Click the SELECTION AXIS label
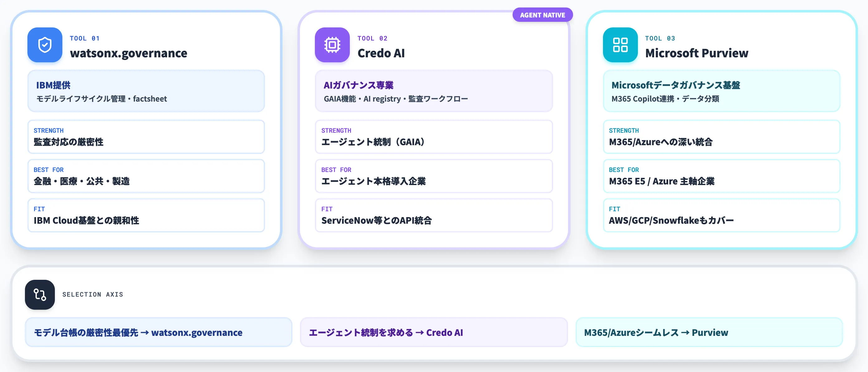The image size is (868, 372). coord(93,294)
